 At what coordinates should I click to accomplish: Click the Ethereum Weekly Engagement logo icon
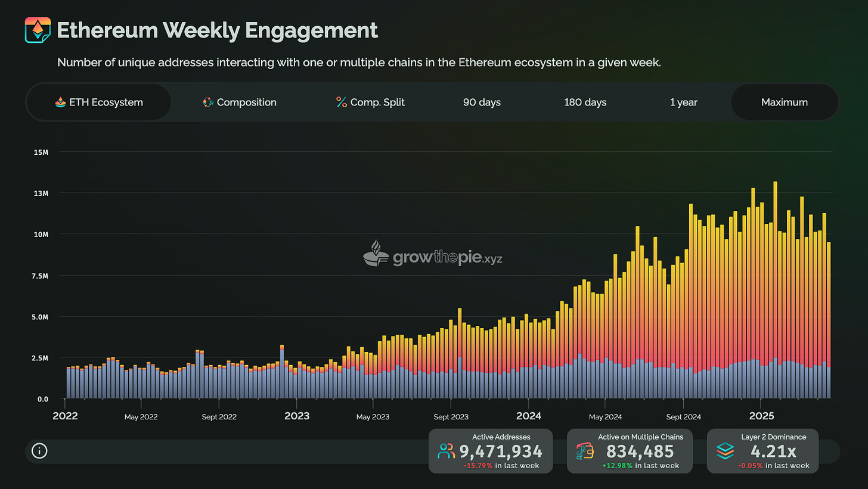click(38, 30)
